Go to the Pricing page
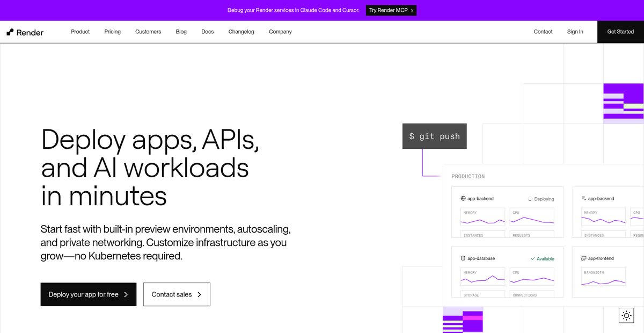This screenshot has width=644, height=333. 113,32
